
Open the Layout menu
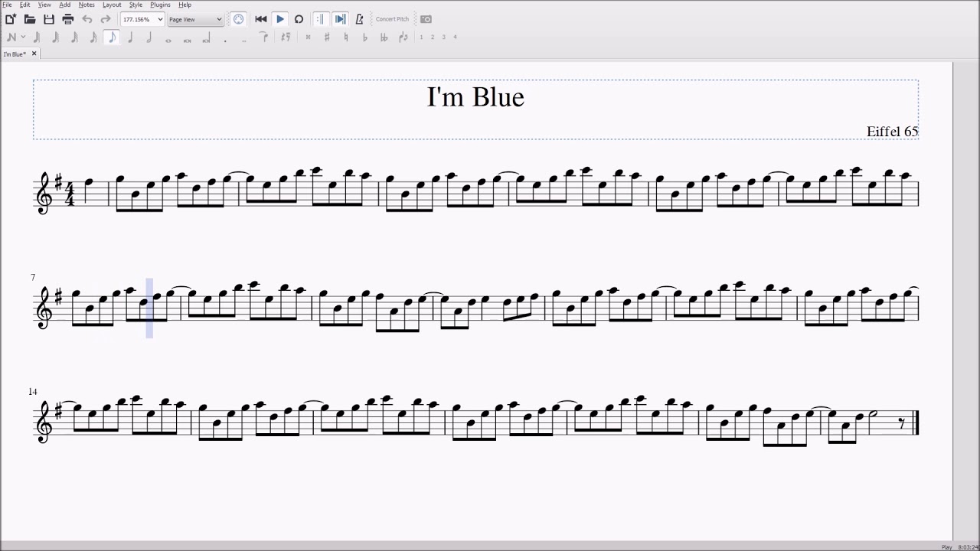click(112, 5)
